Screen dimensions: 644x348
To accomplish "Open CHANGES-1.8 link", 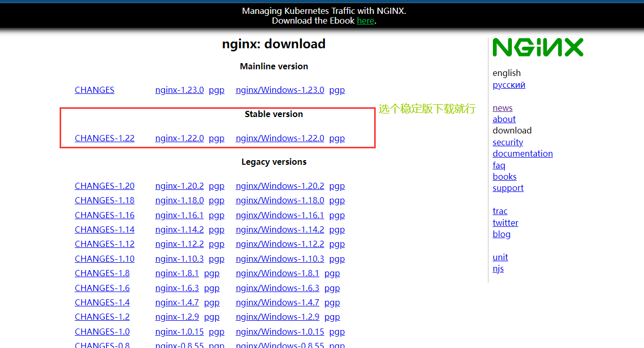I will [x=102, y=273].
